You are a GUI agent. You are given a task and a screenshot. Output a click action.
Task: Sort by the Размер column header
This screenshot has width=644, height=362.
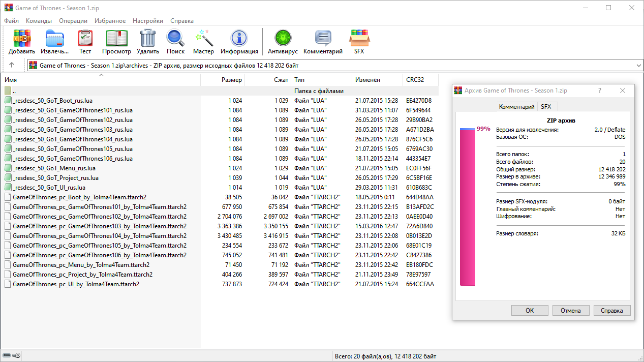coord(223,80)
